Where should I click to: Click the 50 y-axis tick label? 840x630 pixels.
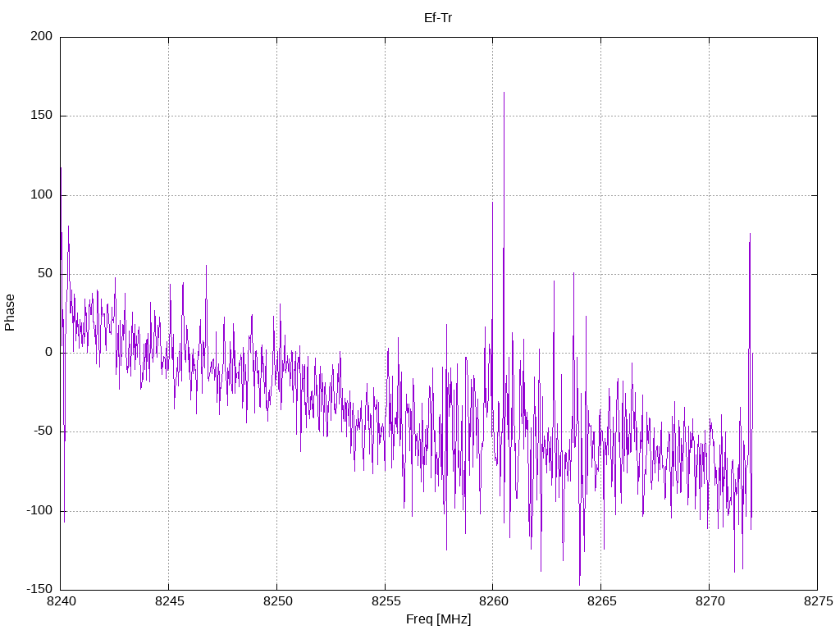(45, 273)
